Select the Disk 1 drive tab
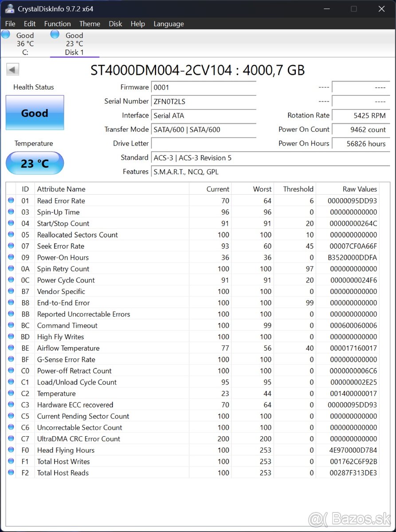 [x=74, y=42]
